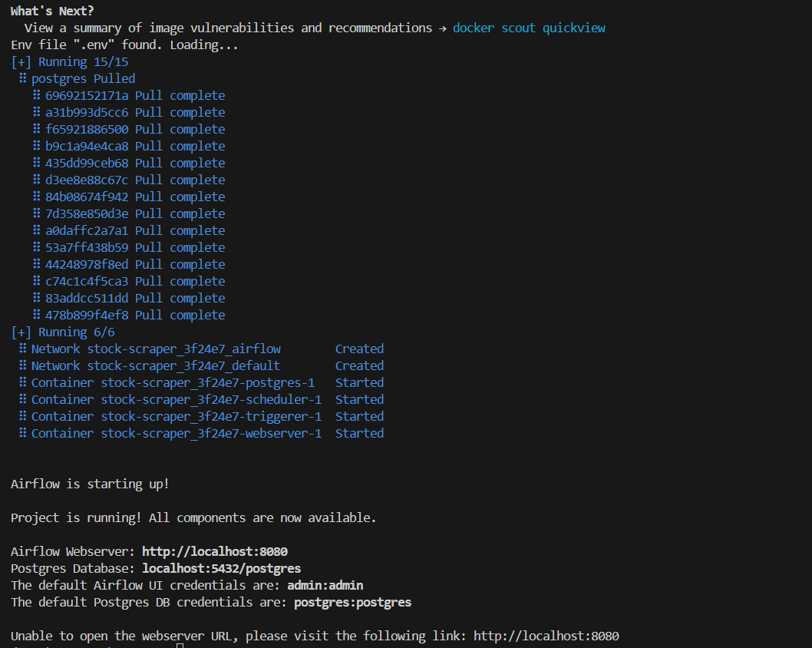Image resolution: width=812 pixels, height=648 pixels.
Task: Click the 'Airflow is starting up!' message
Action: tap(90, 484)
